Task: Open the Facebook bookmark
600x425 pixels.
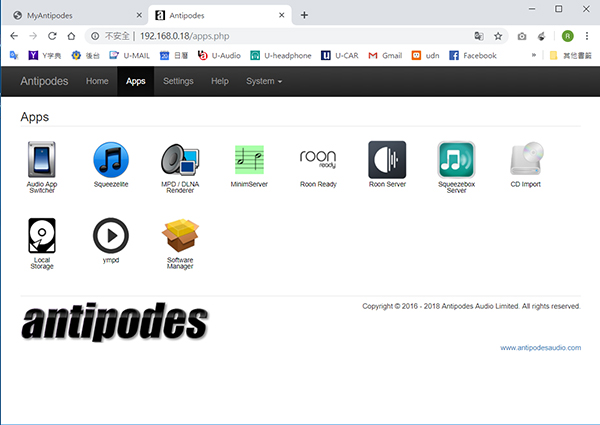Action: pos(473,55)
